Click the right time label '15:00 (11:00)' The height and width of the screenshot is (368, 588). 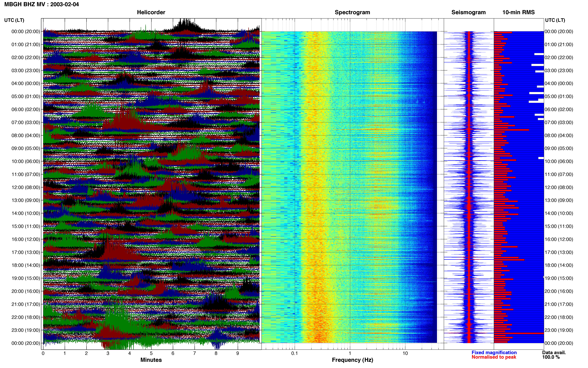tap(559, 226)
